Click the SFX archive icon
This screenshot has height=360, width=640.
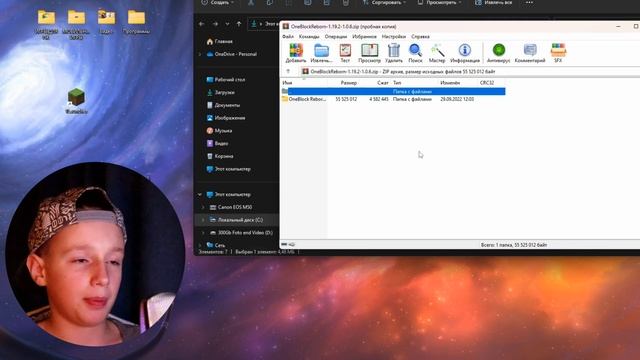tap(558, 53)
